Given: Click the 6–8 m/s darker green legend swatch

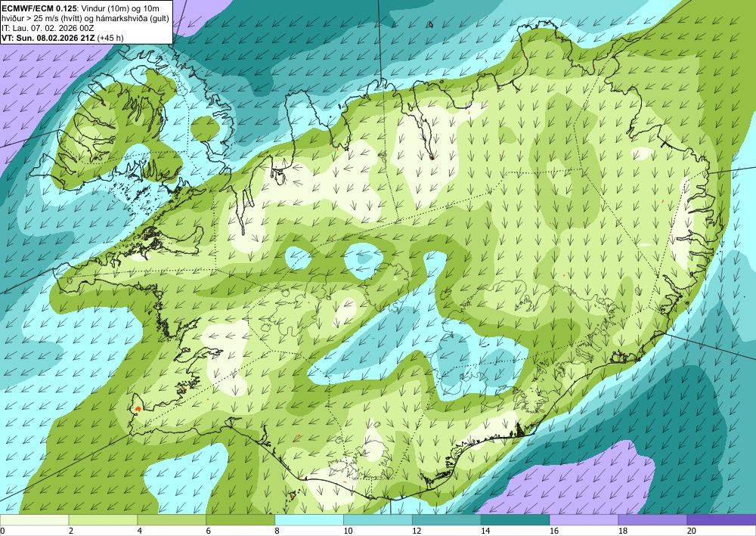Looking at the screenshot, I should coord(240,519).
